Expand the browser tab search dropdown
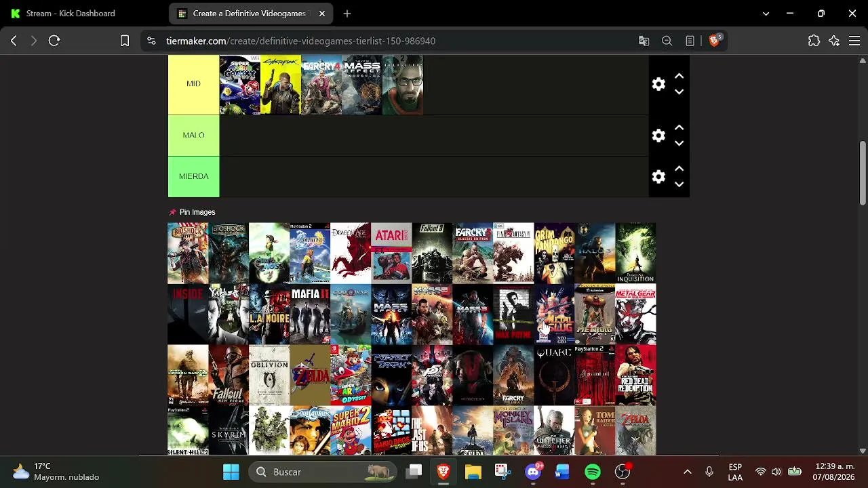 766,14
